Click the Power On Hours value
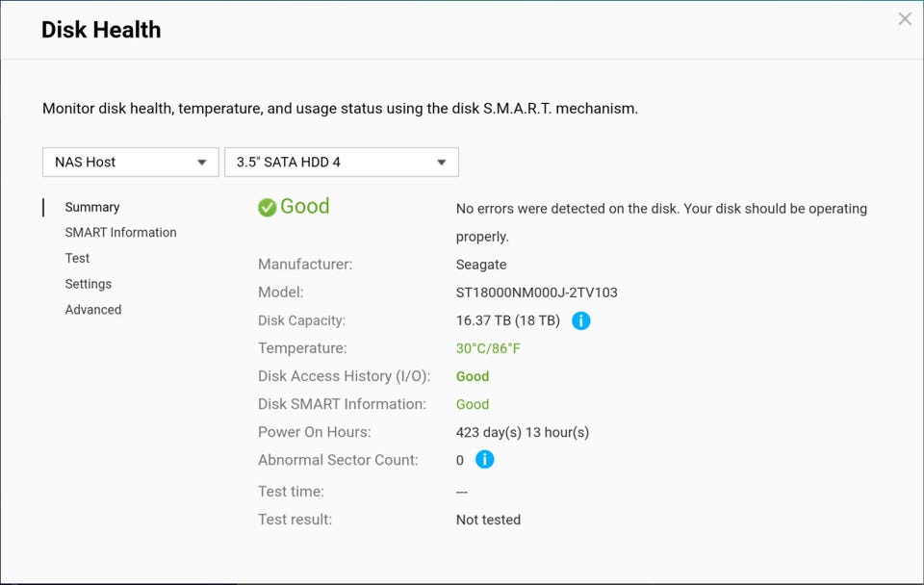 (523, 432)
